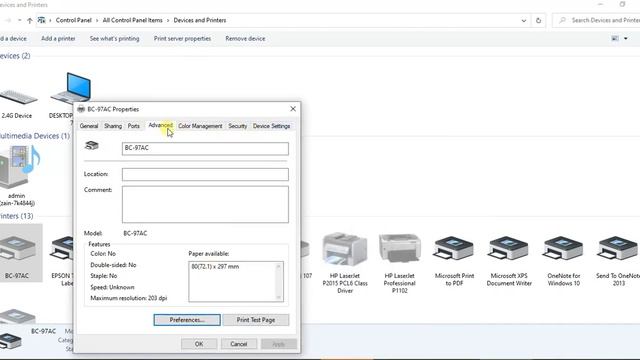
Task: Click into the Comment text box
Action: pyautogui.click(x=205, y=204)
